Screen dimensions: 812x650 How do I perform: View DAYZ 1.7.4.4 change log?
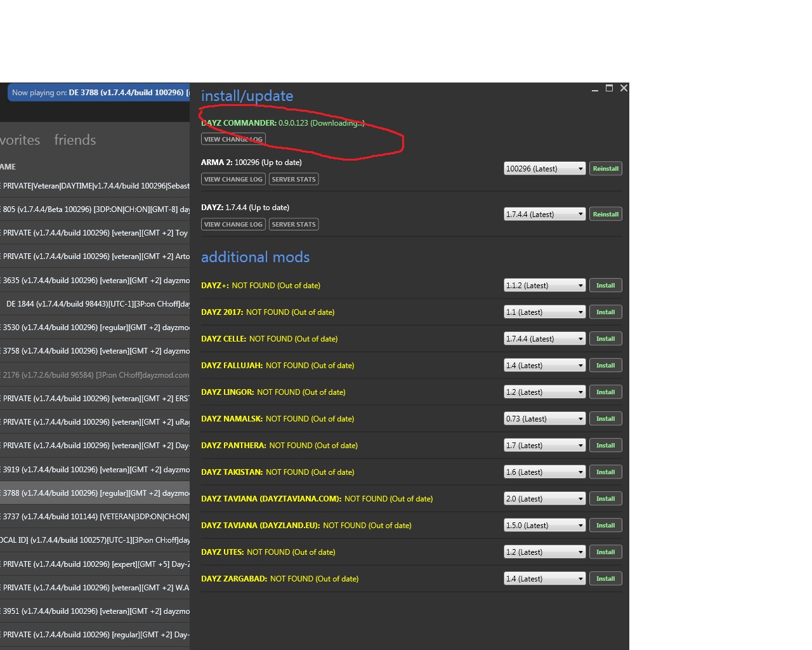pyautogui.click(x=233, y=224)
